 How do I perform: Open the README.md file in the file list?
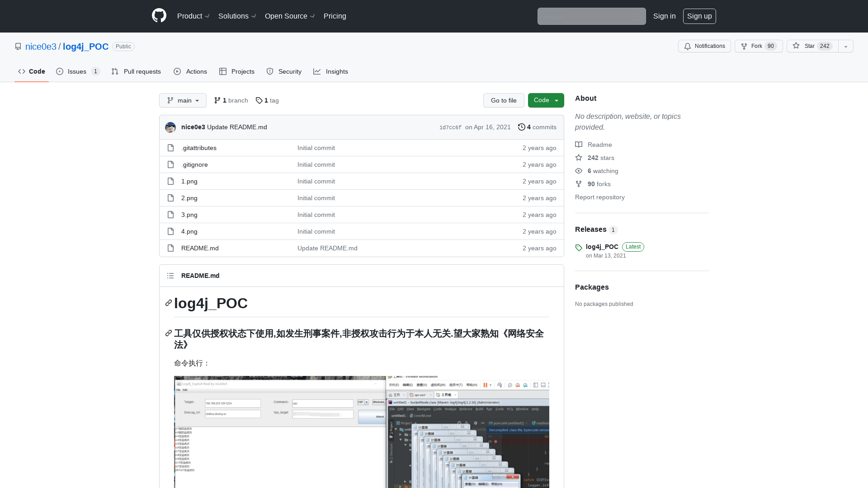pos(200,248)
